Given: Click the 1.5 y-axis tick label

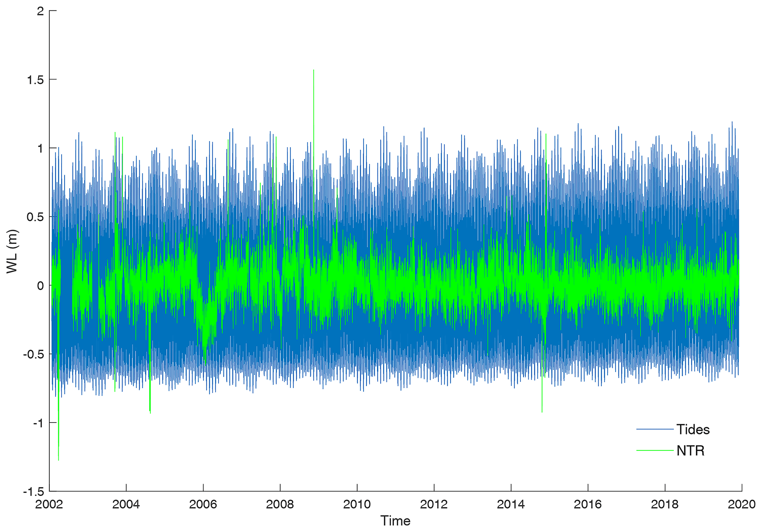Looking at the screenshot, I should coord(36,80).
